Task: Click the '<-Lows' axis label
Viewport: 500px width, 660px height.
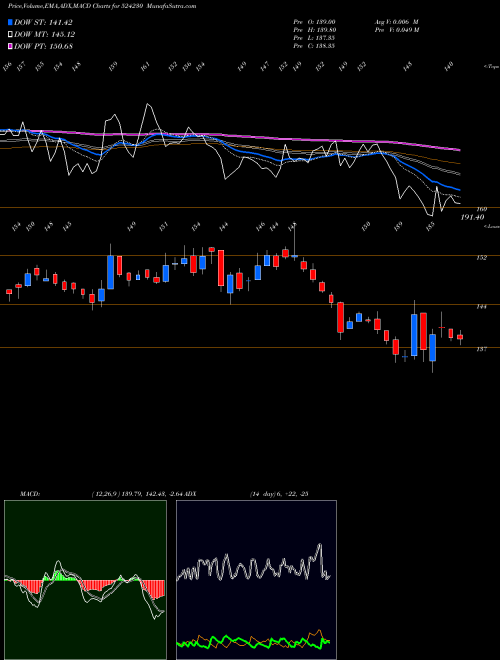Action: pyautogui.click(x=492, y=226)
